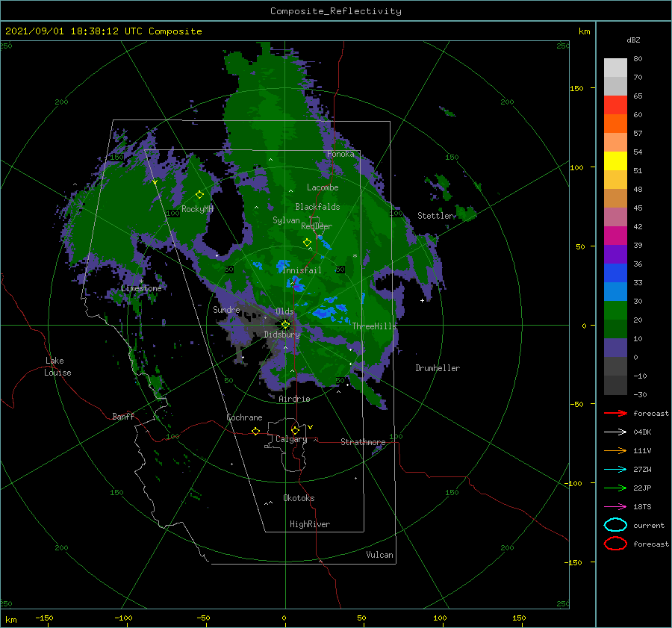
Task: Click the 18TS legend label
Action: (642, 507)
